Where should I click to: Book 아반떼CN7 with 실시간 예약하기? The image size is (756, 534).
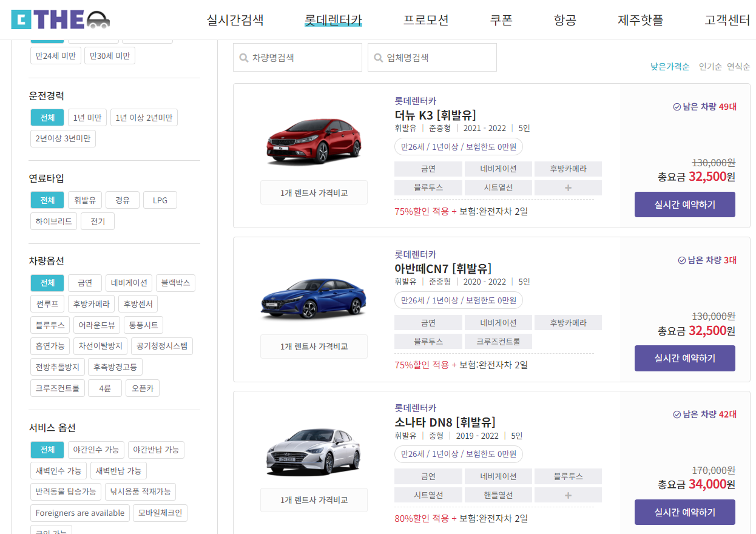(x=684, y=358)
